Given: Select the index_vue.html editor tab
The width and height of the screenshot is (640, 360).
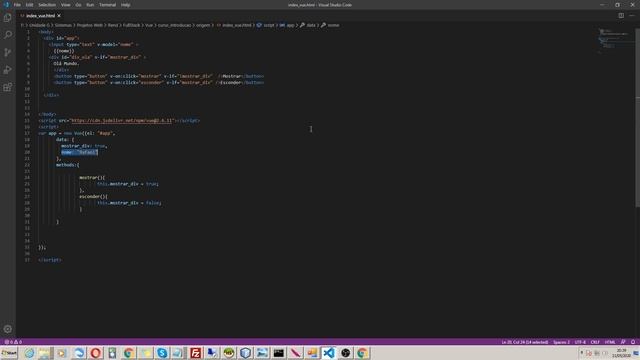Looking at the screenshot, I should click(x=40, y=16).
